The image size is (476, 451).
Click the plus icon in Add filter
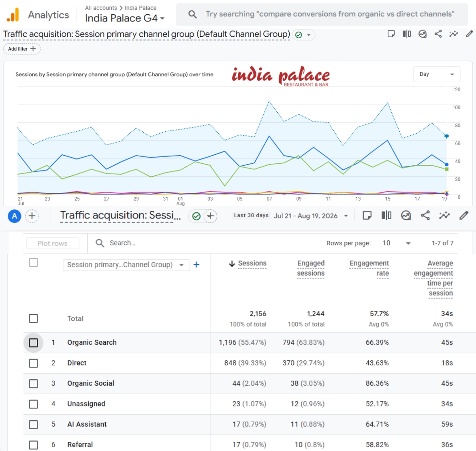click(x=33, y=49)
